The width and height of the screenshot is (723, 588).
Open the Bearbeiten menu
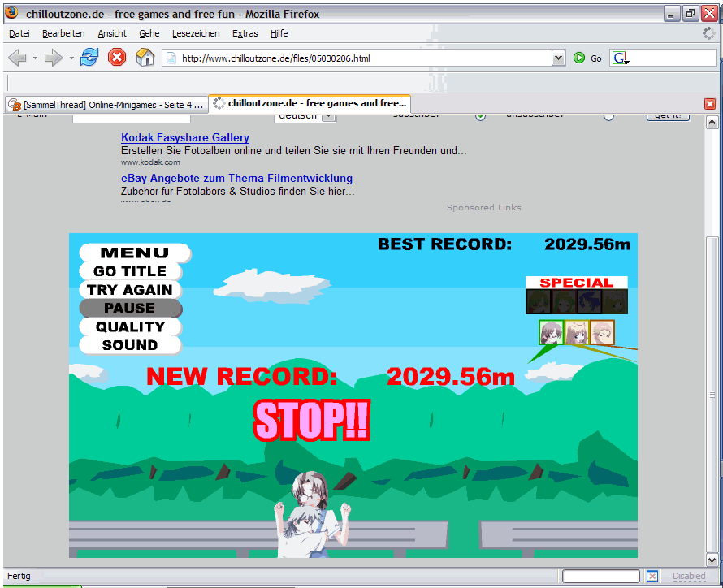click(x=63, y=33)
